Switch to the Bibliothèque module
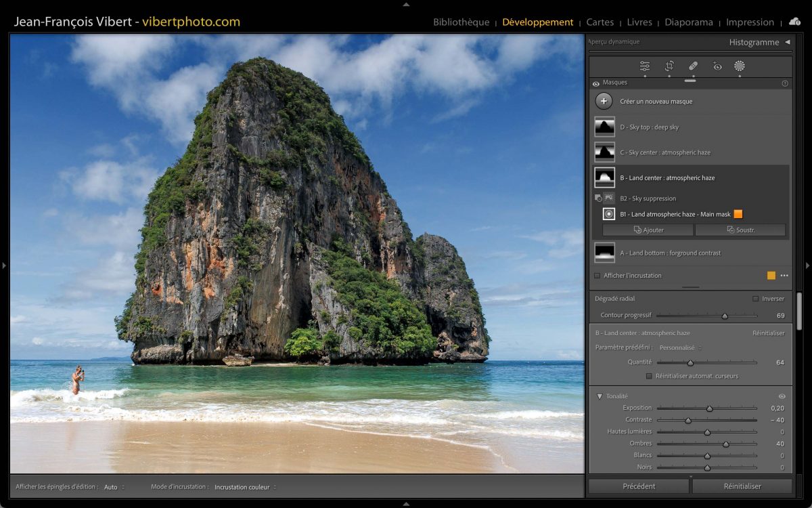Viewport: 812px width, 508px height. (x=461, y=22)
